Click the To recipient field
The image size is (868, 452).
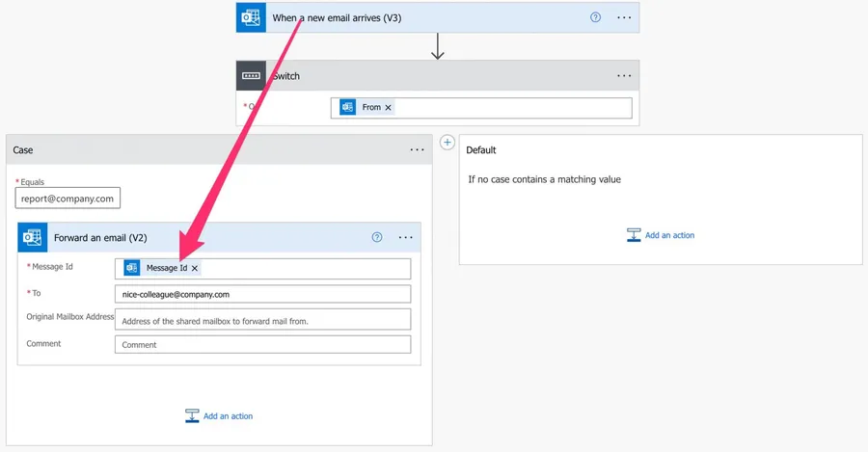tap(262, 294)
